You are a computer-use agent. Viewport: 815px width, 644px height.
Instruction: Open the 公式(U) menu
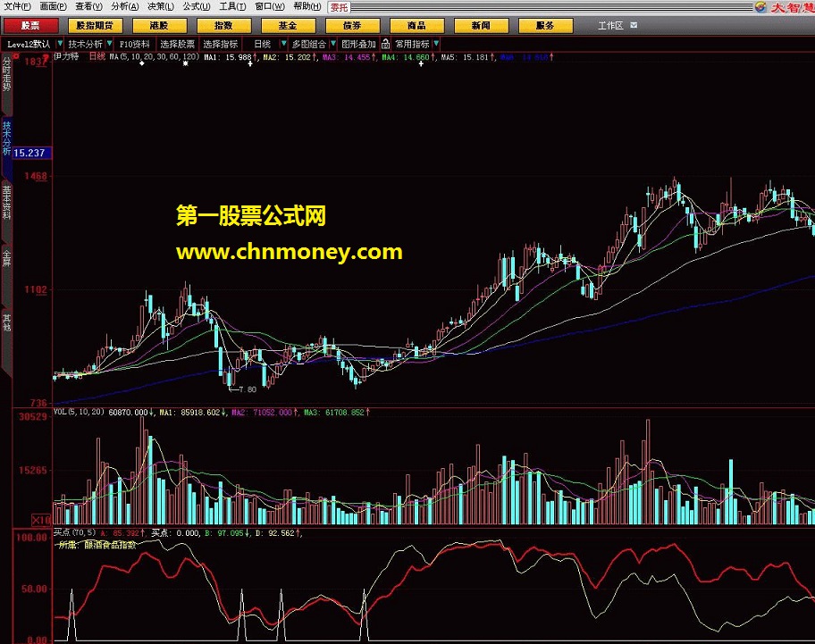tap(197, 7)
